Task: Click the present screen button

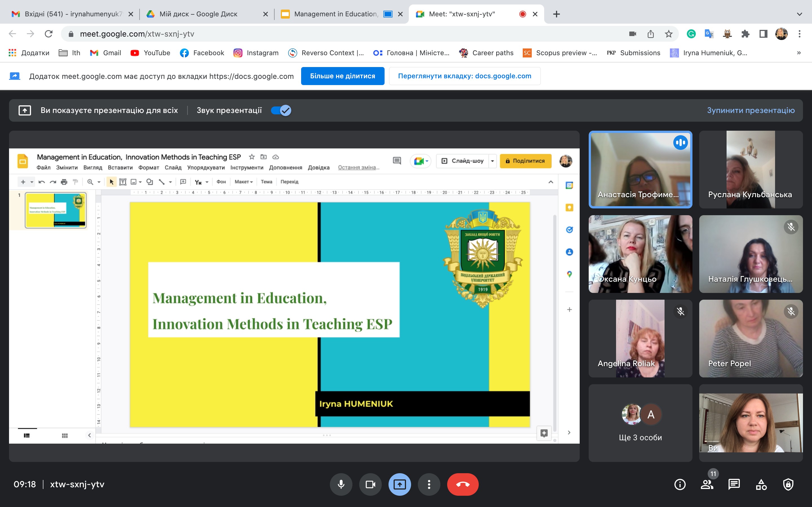Action: pos(399,484)
